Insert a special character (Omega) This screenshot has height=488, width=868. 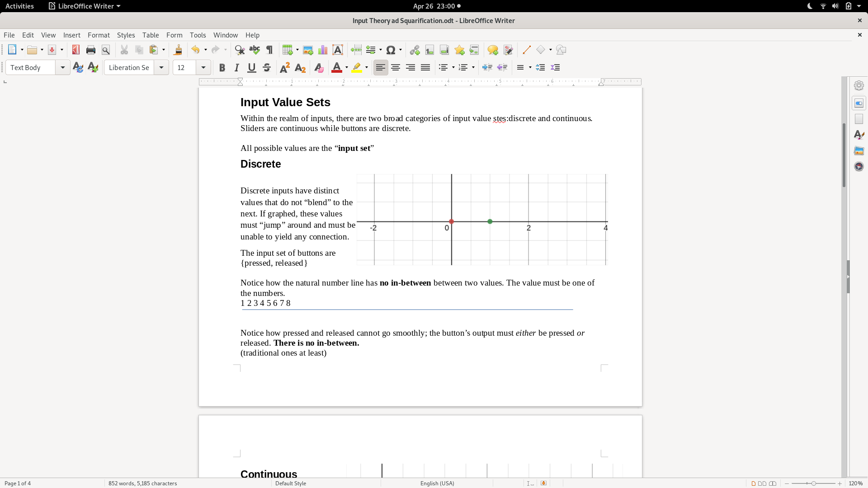tap(391, 50)
